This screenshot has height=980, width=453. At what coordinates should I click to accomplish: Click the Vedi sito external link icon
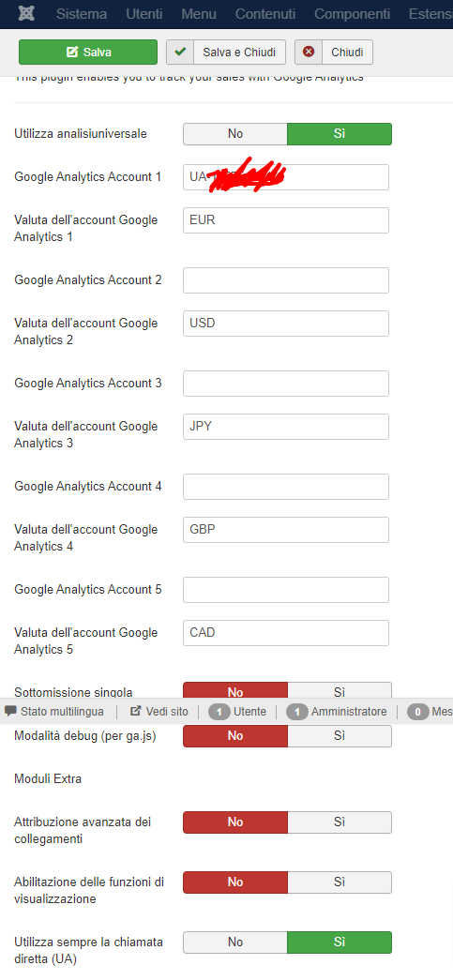(x=136, y=711)
